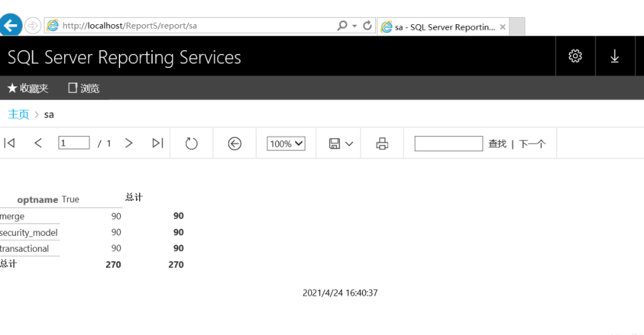Viewport: 644px width, 335px height.
Task: Open the export save dropdown
Action: [340, 144]
